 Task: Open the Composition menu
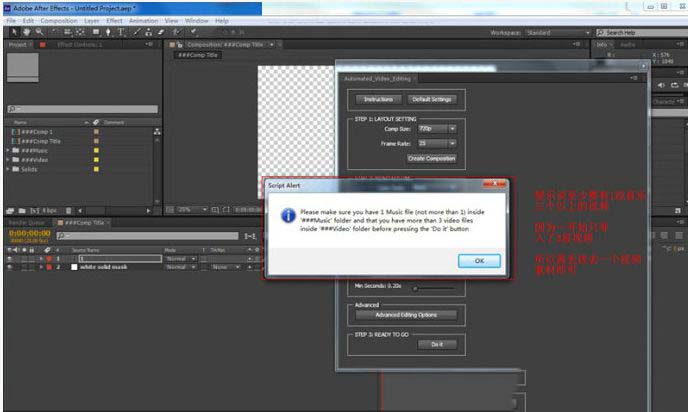[x=59, y=21]
